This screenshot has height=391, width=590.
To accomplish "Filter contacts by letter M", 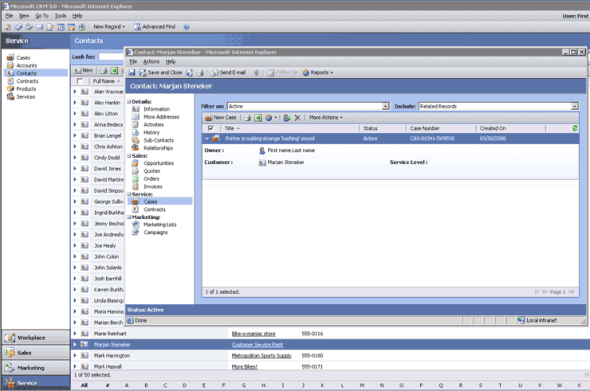I will pyautogui.click(x=362, y=385).
